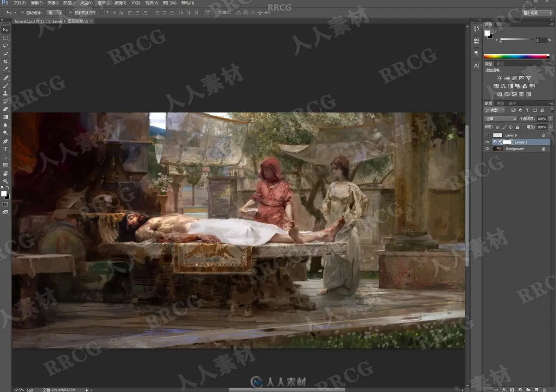Select the Lasso tool
556x392 pixels.
coord(6,45)
